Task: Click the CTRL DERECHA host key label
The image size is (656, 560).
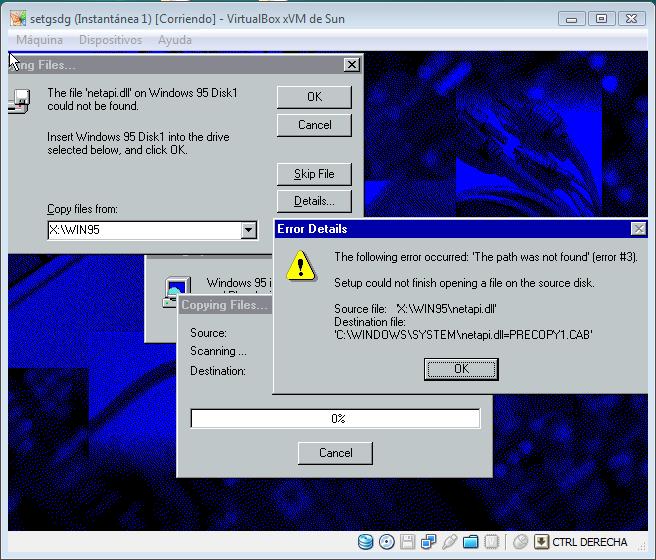Action: (589, 542)
